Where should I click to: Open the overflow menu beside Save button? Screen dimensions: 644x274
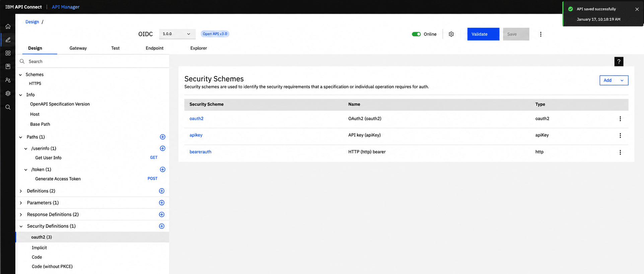click(x=541, y=34)
